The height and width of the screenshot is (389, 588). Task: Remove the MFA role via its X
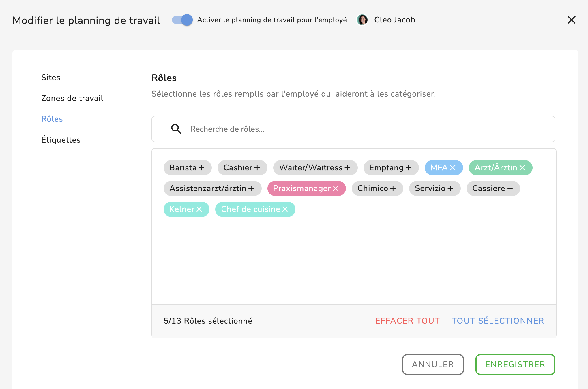point(452,168)
